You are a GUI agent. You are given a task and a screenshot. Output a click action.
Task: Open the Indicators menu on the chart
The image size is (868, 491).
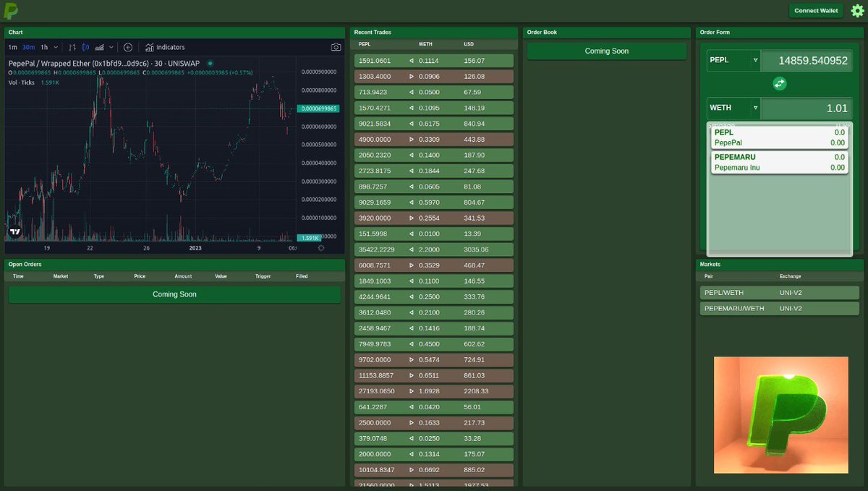tap(165, 47)
